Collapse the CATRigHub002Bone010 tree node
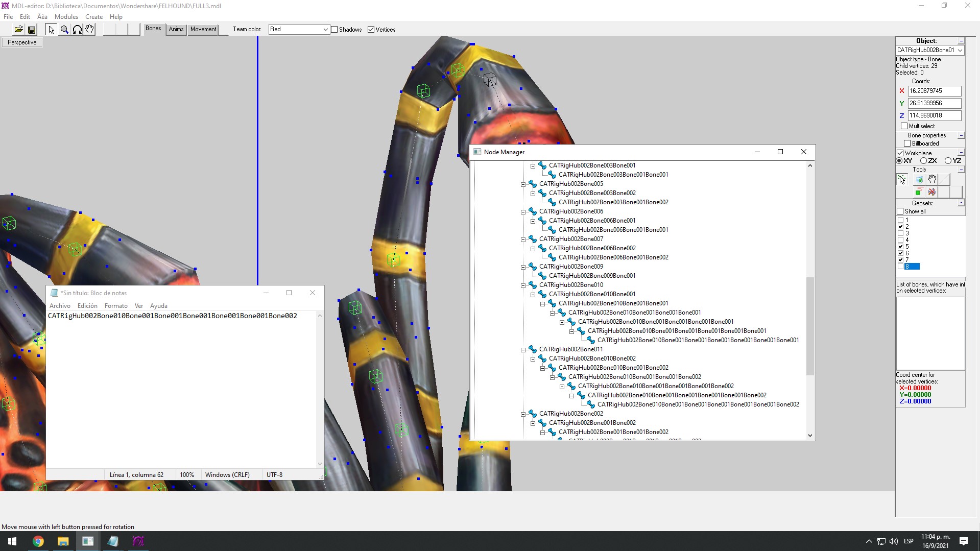 click(523, 285)
